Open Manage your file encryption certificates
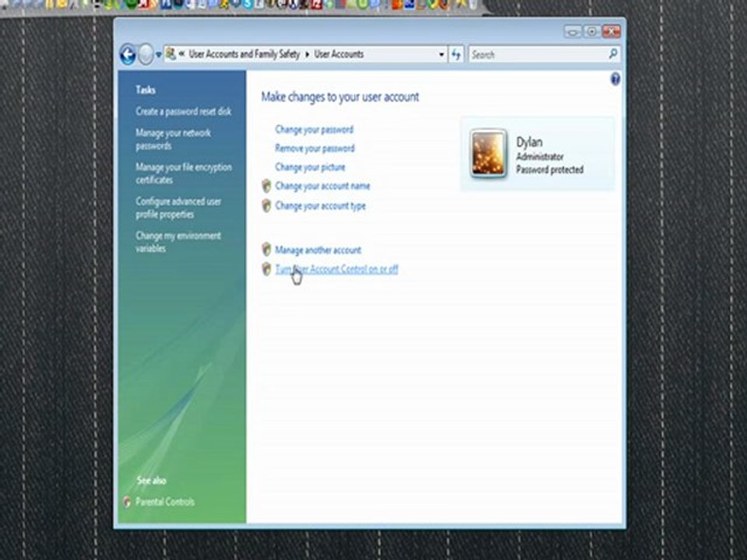 point(184,173)
